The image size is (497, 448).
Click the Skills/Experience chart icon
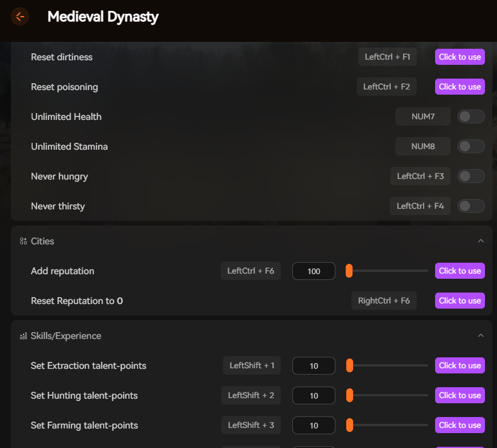23,335
